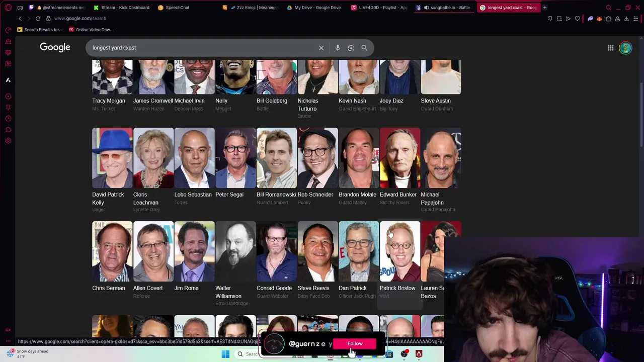Switch to the SpeechChat tab
Screen dimensions: 644x362
coord(174,8)
